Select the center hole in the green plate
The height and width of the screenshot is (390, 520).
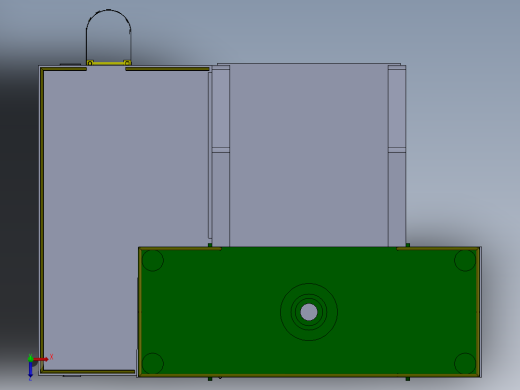[x=309, y=312]
